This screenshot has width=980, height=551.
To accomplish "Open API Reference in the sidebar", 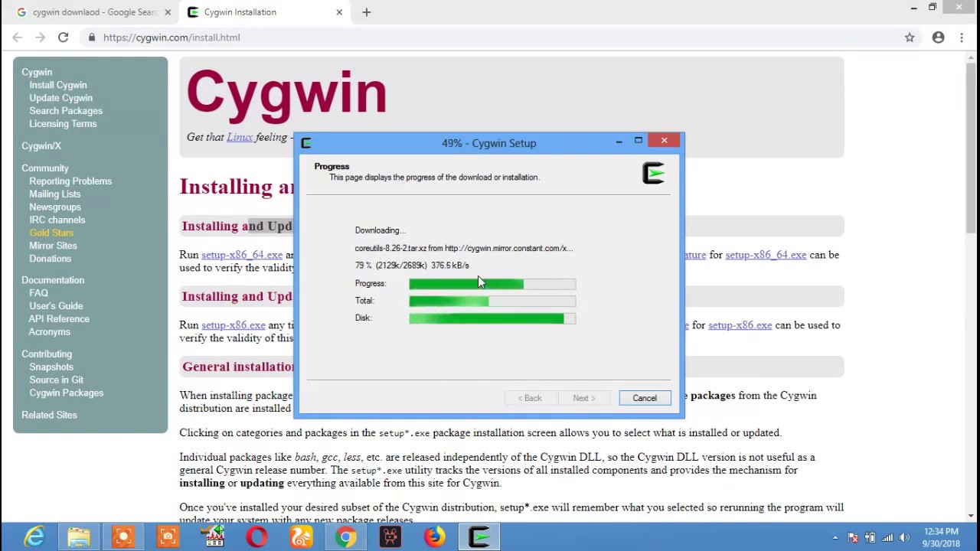I will point(59,319).
